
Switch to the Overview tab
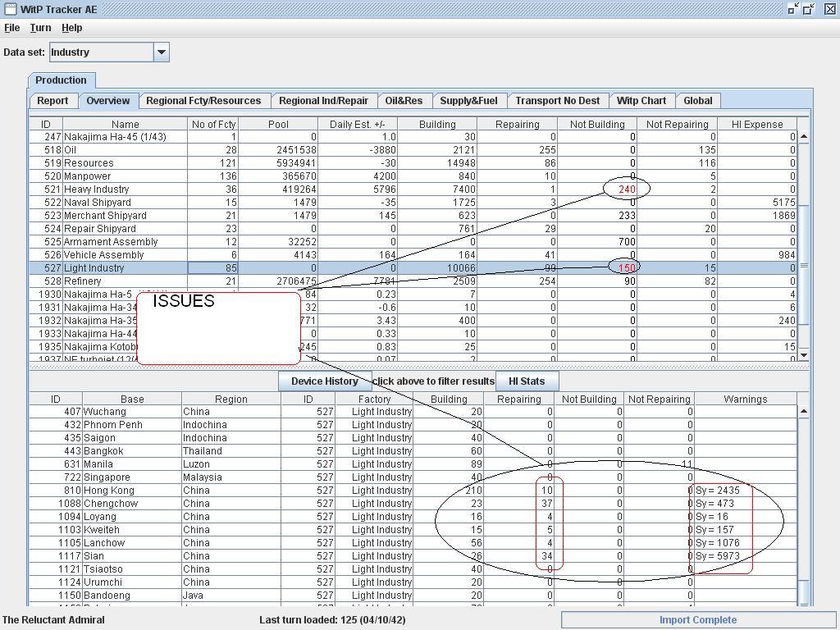108,101
